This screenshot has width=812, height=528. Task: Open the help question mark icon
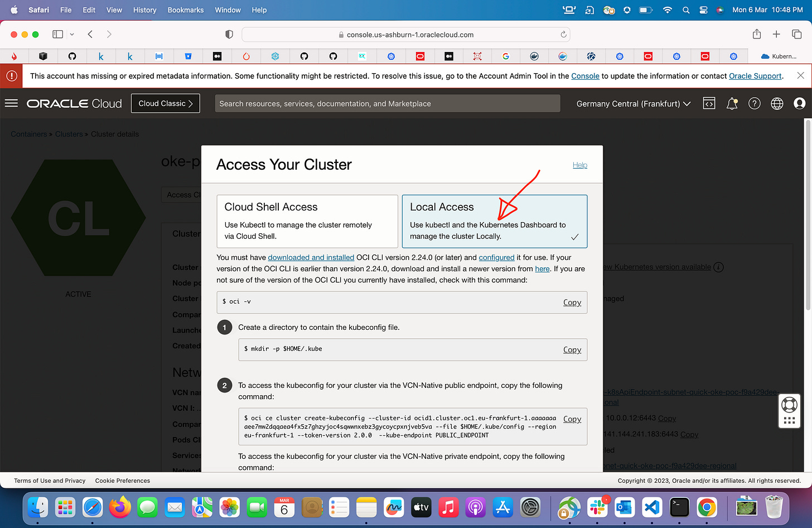coord(755,103)
